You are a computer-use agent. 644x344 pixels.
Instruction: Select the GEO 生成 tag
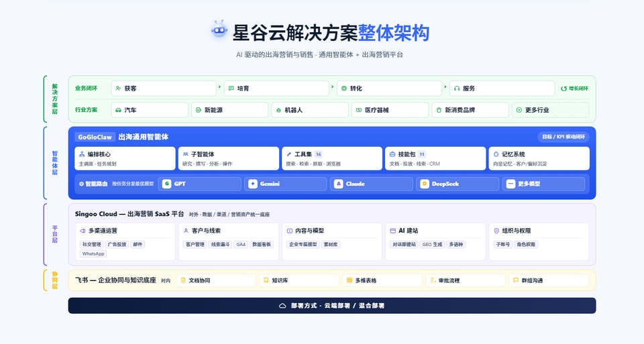(433, 244)
